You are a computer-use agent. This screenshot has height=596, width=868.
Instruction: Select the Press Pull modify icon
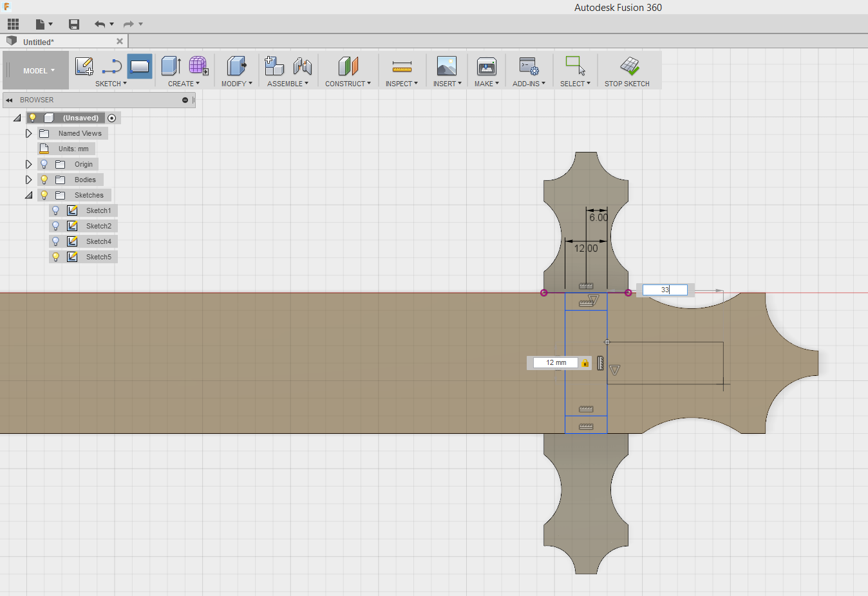tap(237, 66)
